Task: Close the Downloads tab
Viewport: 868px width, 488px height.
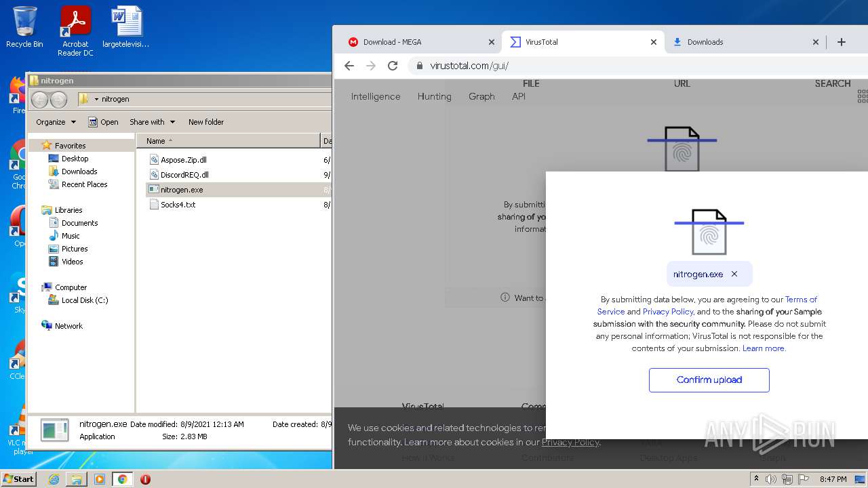Action: tap(816, 42)
